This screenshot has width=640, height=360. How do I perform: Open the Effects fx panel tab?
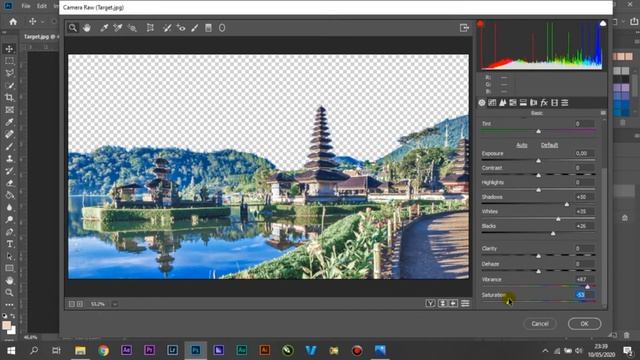click(544, 103)
